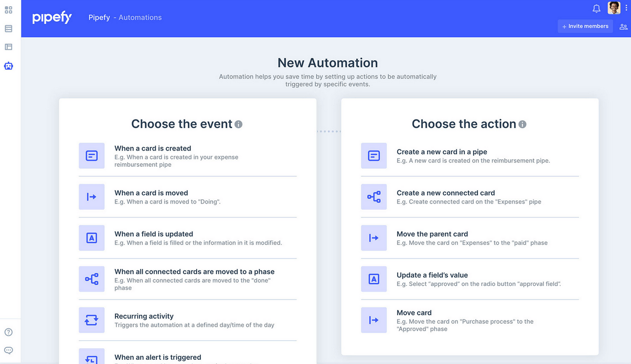Open the vertical dots menu beside avatar
The width and height of the screenshot is (631, 364).
(x=626, y=8)
